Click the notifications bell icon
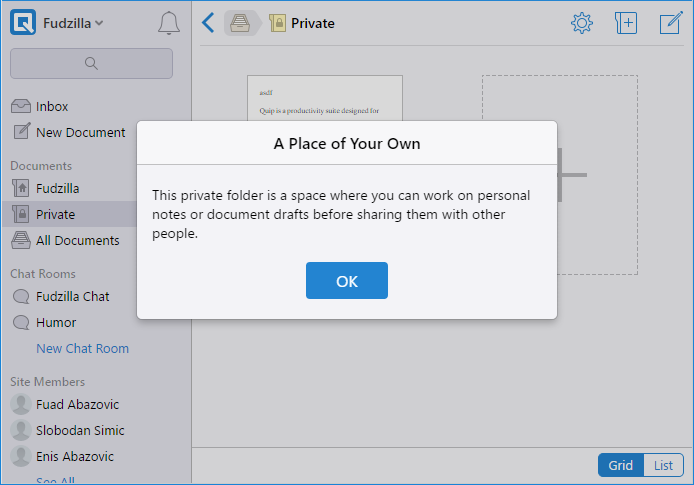The height and width of the screenshot is (485, 694). pos(169,24)
